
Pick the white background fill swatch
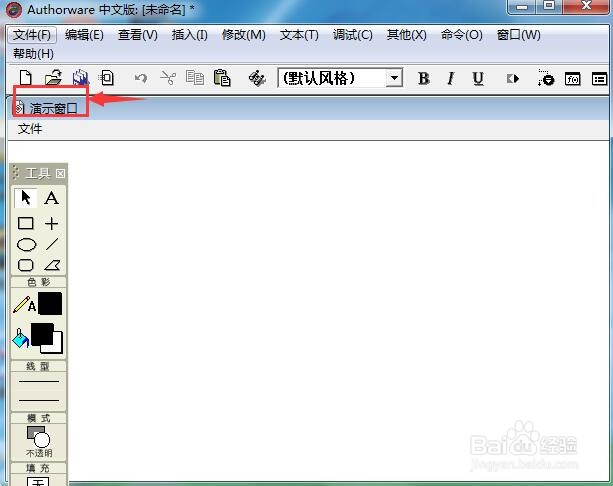(x=57, y=347)
